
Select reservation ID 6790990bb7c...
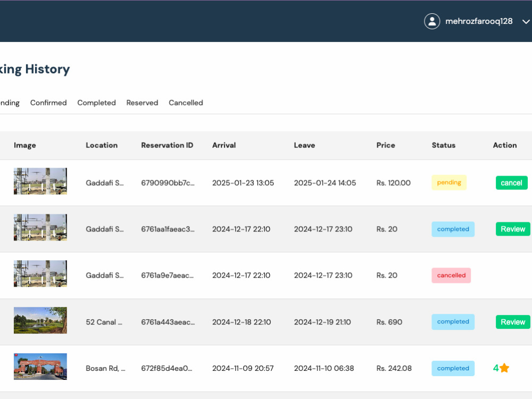pyautogui.click(x=168, y=183)
